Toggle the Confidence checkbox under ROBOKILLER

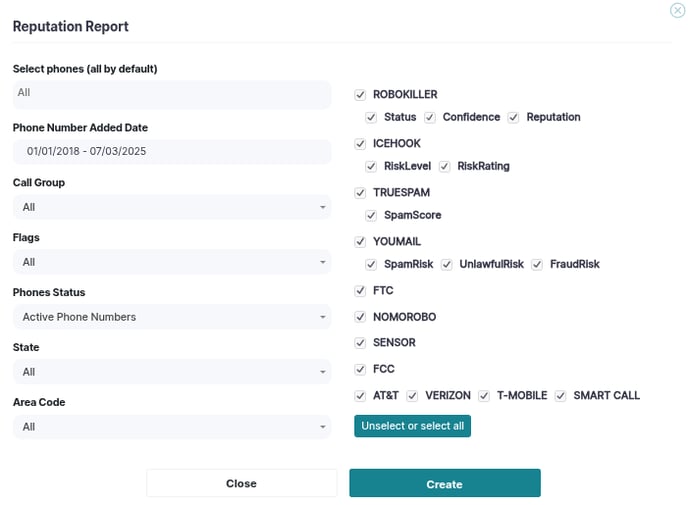430,118
